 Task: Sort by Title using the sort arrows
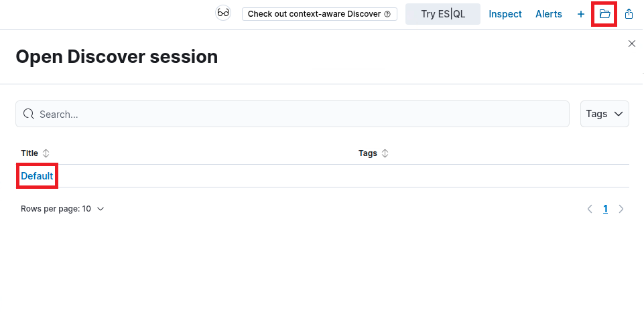[x=46, y=153]
